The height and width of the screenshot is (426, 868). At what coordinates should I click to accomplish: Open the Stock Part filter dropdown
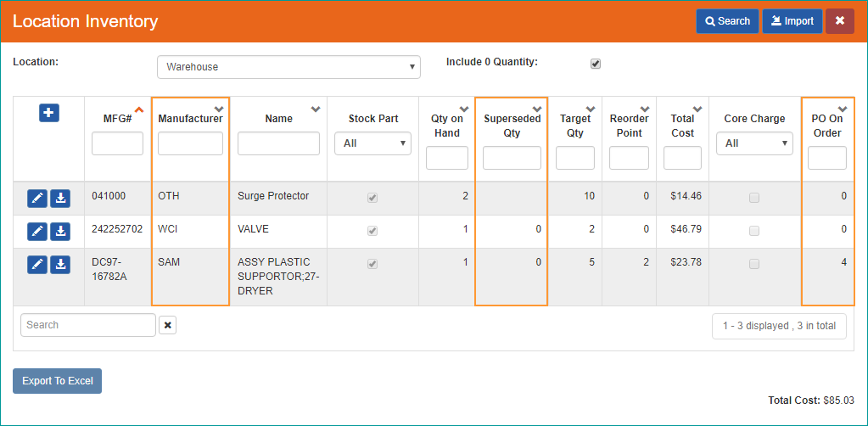tap(372, 143)
